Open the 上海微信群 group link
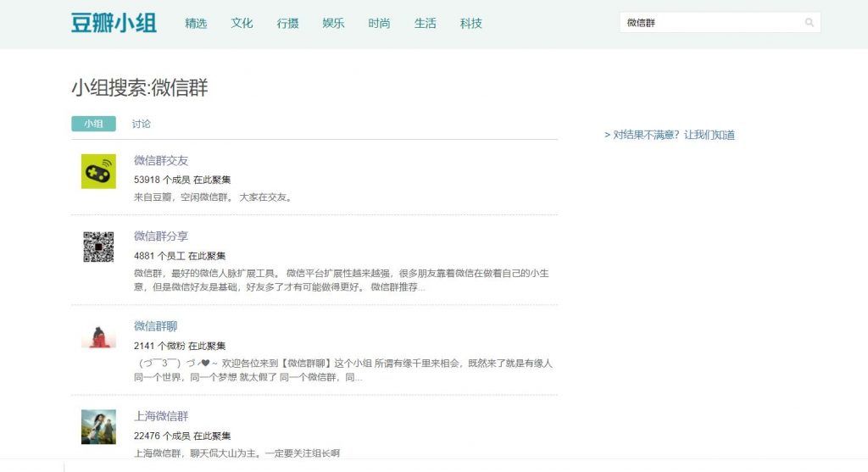868x472 pixels. [161, 416]
